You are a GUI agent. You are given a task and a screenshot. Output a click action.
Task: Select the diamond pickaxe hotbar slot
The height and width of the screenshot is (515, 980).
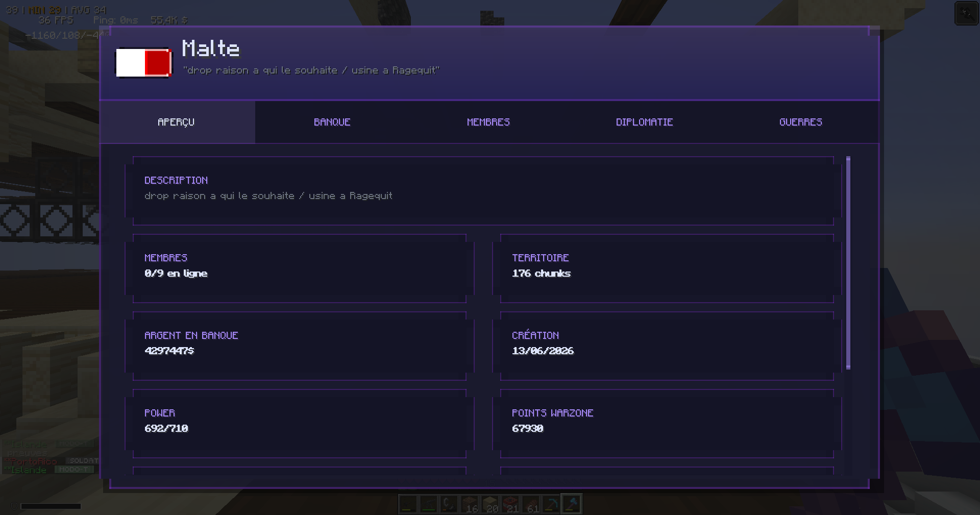[x=551, y=504]
